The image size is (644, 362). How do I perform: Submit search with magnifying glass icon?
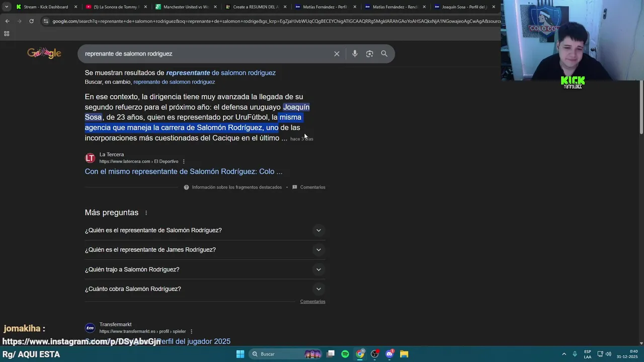coord(384,54)
